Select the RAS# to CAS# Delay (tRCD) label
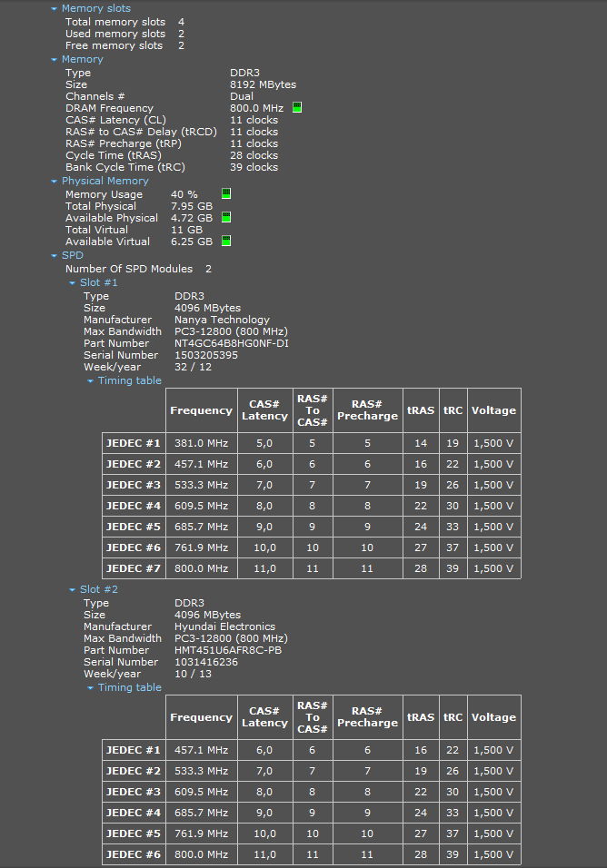Image resolution: width=607 pixels, height=868 pixels. pos(141,132)
